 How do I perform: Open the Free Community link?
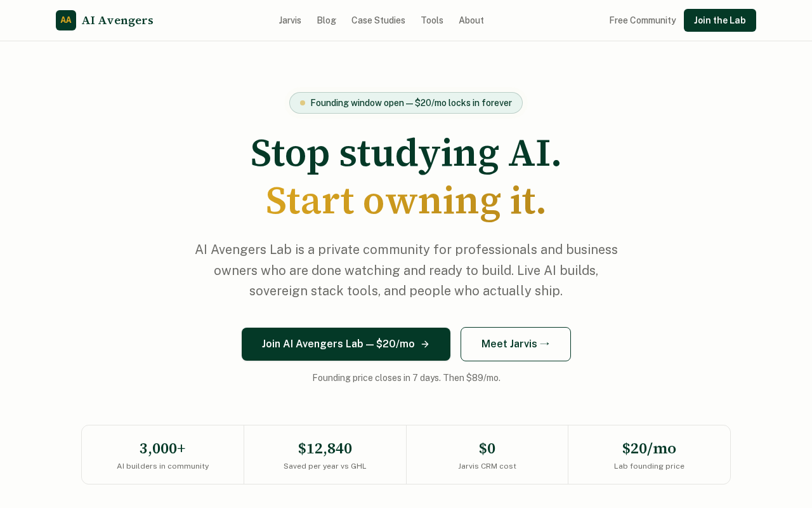[643, 20]
